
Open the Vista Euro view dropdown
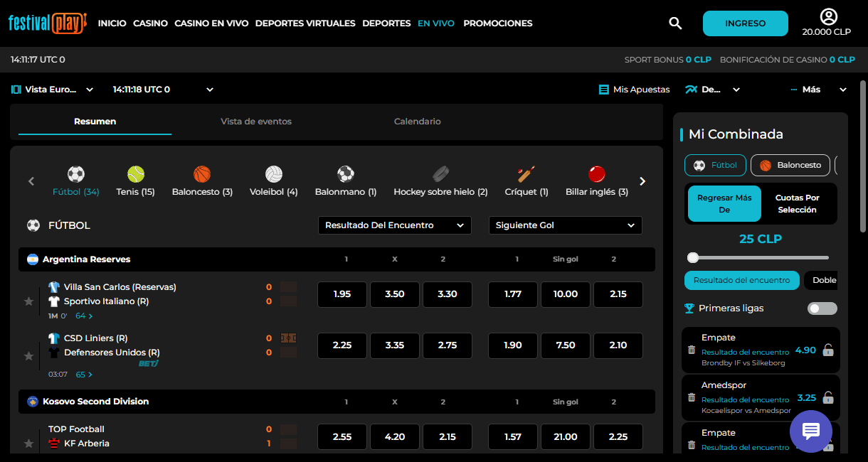[x=53, y=90]
